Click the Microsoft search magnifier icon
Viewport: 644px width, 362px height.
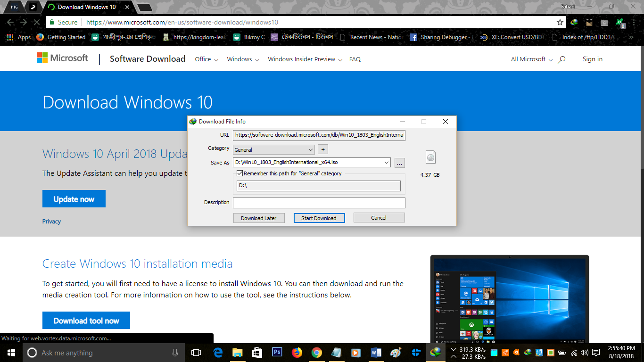(x=561, y=59)
